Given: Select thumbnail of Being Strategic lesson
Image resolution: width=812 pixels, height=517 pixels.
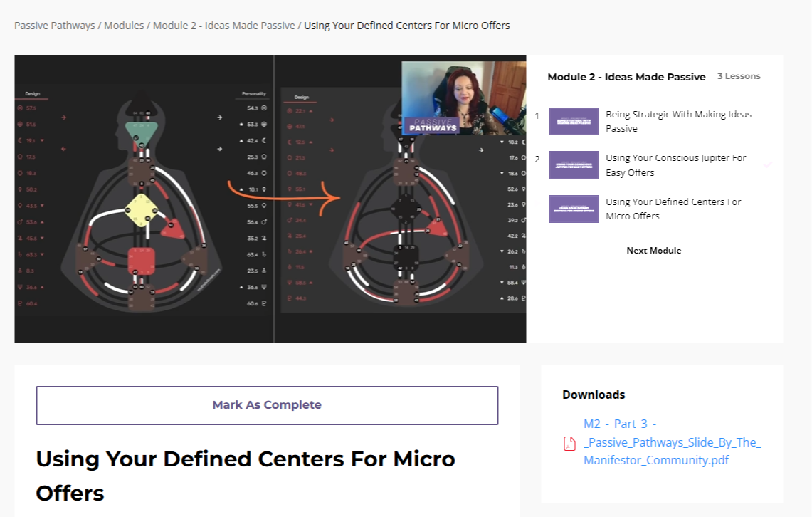Looking at the screenshot, I should point(574,121).
